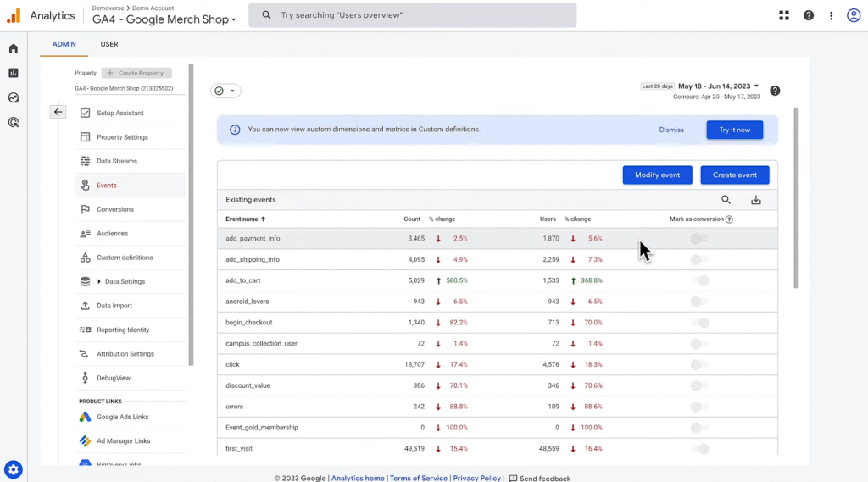This screenshot has width=868, height=482.
Task: Open the Analytics home footer link
Action: [x=358, y=478]
